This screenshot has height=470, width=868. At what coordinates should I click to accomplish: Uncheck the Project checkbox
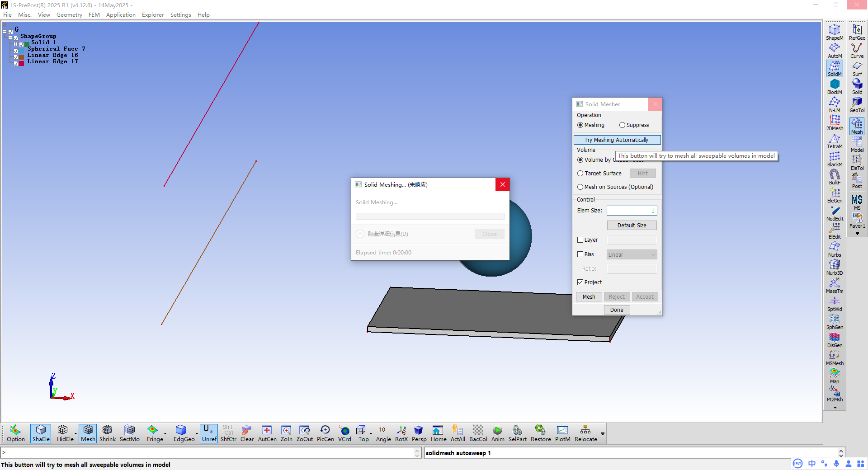pos(580,282)
